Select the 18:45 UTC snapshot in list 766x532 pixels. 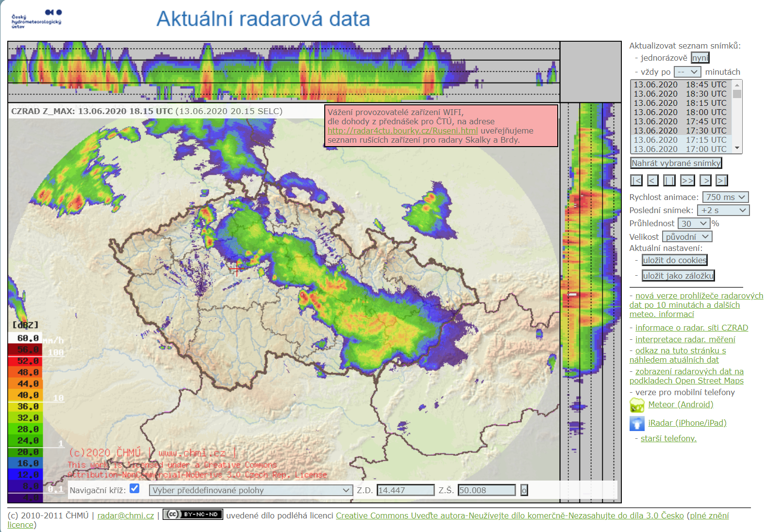click(x=680, y=84)
